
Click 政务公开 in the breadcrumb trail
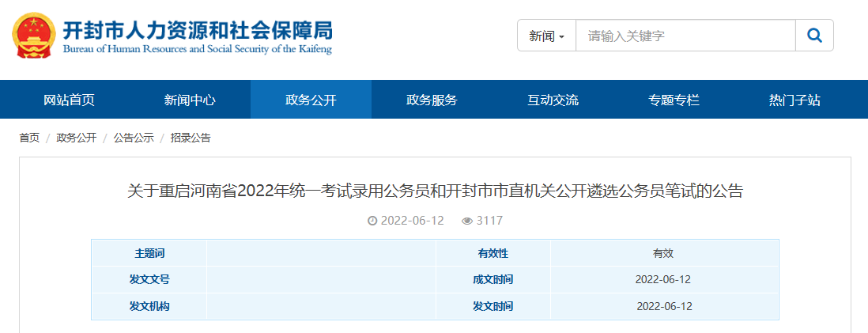click(76, 138)
